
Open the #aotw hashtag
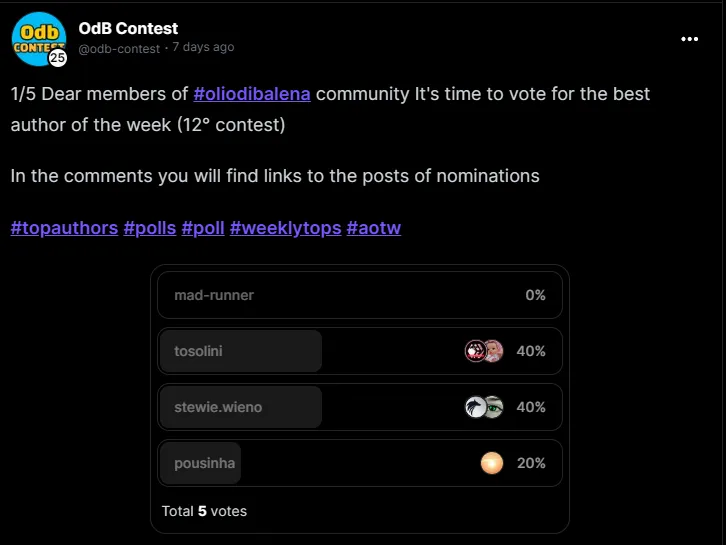pyautogui.click(x=374, y=228)
